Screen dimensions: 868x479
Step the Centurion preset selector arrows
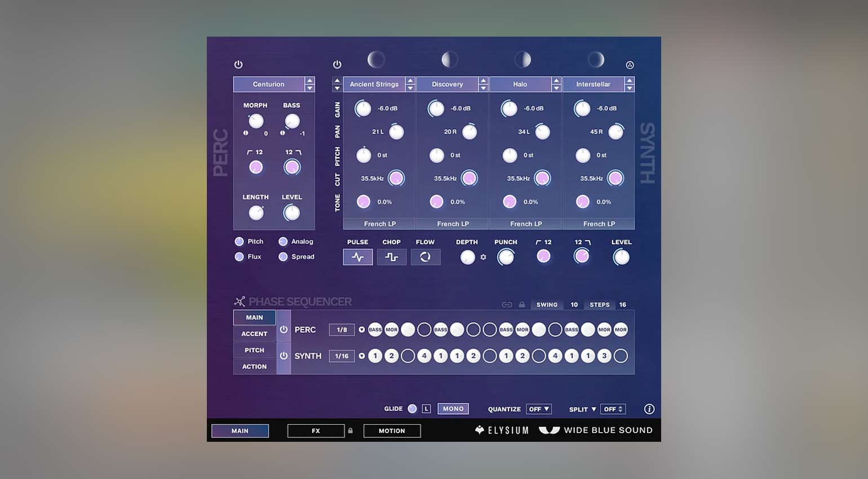(309, 84)
